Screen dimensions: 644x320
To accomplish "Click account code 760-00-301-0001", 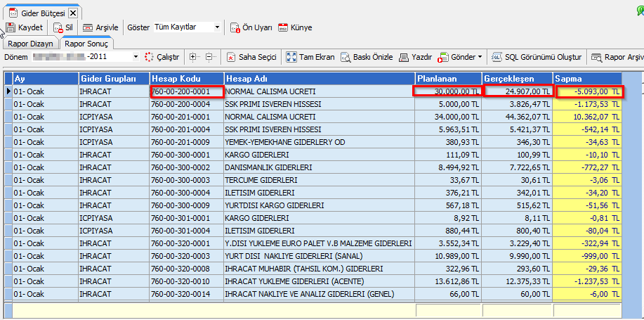I will click(187, 218).
